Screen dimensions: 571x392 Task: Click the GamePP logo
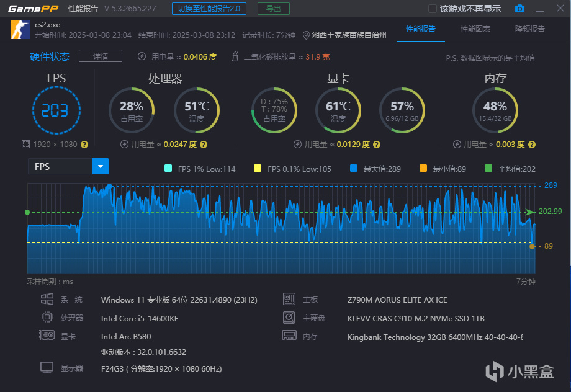(33, 9)
